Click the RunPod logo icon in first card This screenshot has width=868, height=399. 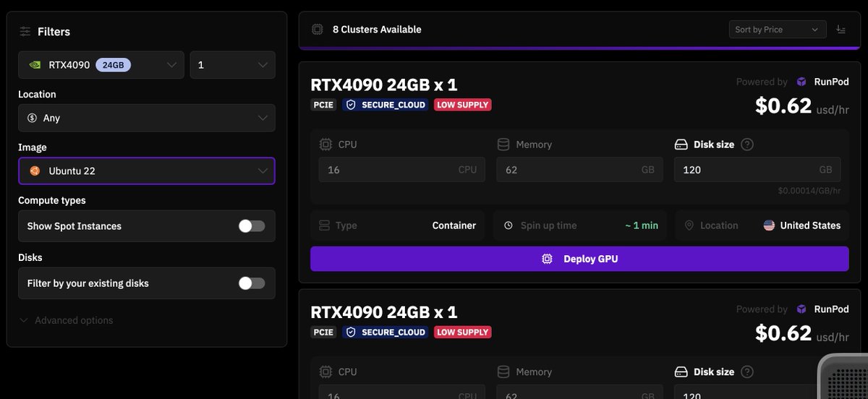(801, 82)
